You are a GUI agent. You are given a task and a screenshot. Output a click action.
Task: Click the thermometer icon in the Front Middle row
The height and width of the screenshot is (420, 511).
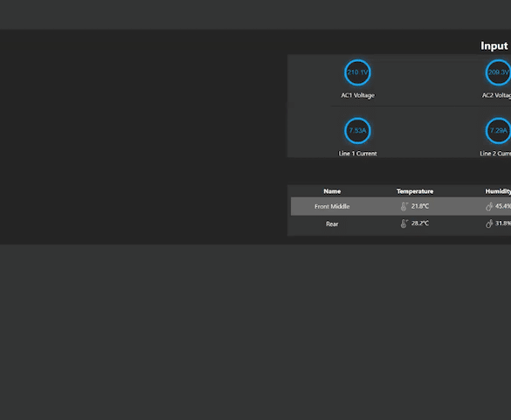[404, 206]
